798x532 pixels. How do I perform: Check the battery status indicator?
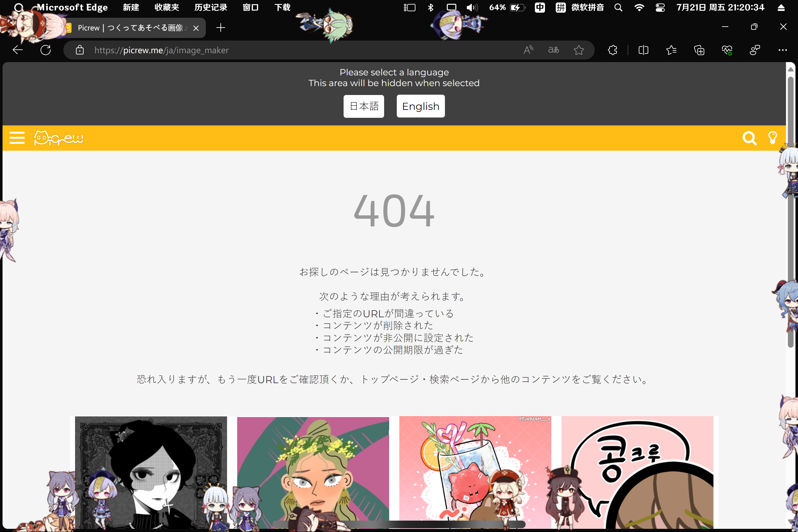pyautogui.click(x=507, y=8)
